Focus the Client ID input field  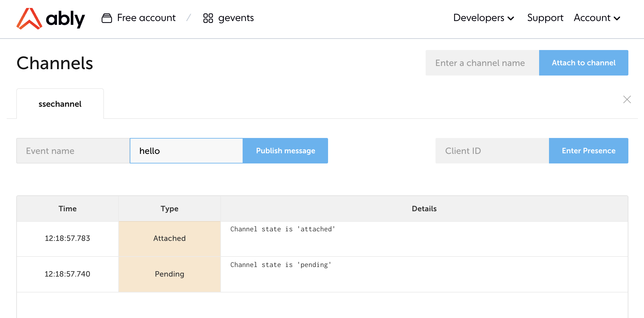(492, 151)
